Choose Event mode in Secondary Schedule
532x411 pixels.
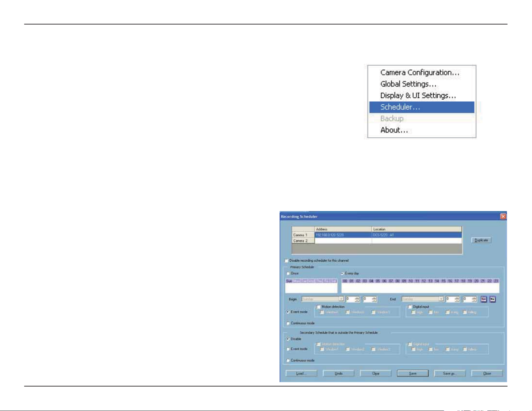tap(288, 349)
